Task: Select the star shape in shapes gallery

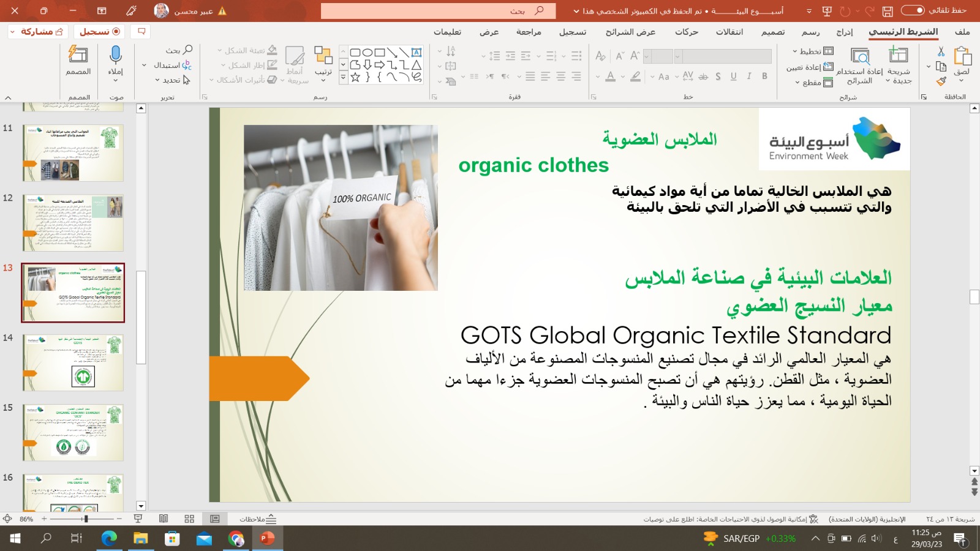Action: click(x=355, y=77)
